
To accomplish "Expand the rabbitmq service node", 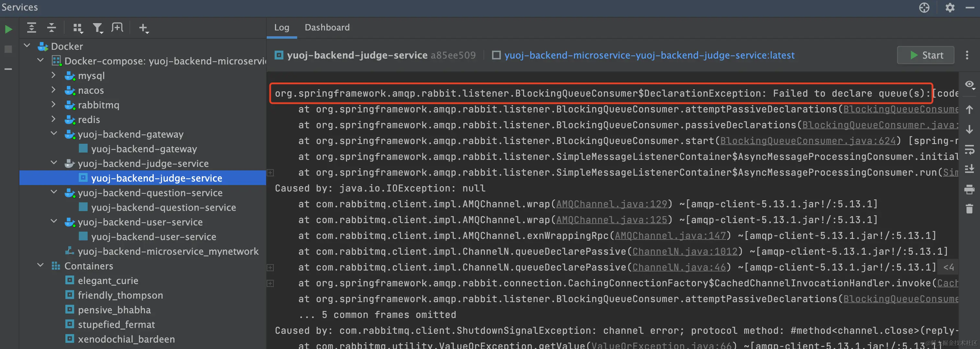I will click(54, 104).
